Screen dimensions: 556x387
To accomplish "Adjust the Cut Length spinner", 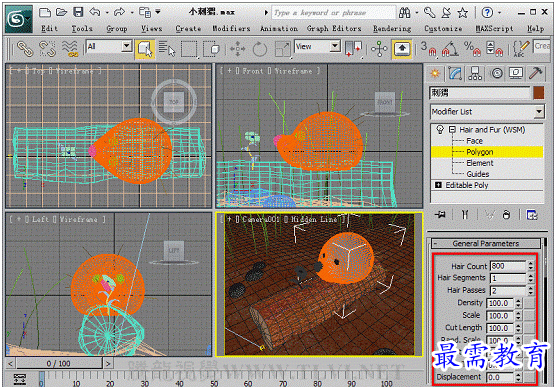I will (x=518, y=328).
